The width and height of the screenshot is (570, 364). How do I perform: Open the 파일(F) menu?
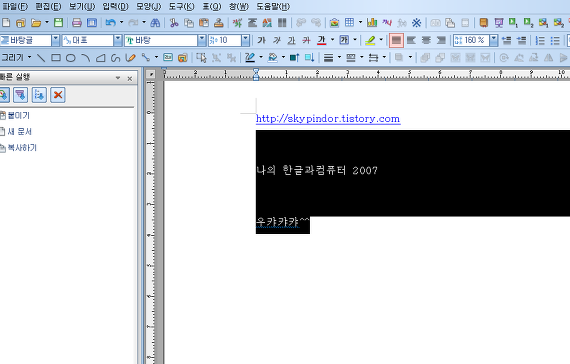(15, 7)
